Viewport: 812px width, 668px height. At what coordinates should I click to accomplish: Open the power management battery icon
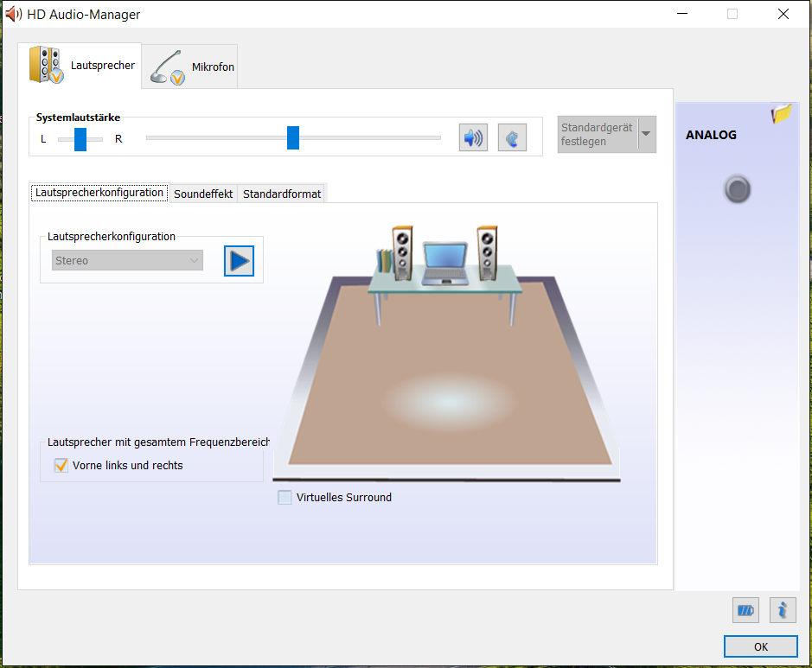[745, 611]
